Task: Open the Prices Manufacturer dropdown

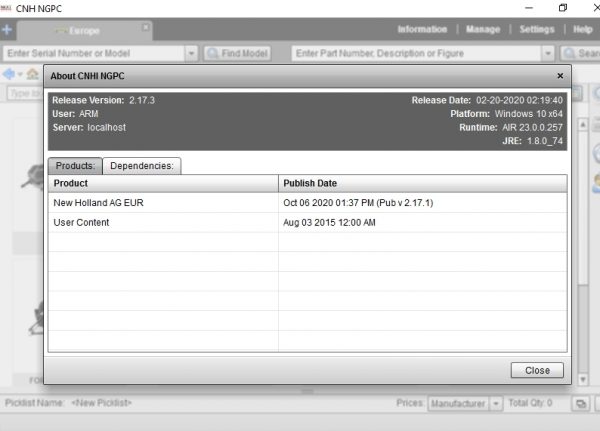Action: coord(465,403)
